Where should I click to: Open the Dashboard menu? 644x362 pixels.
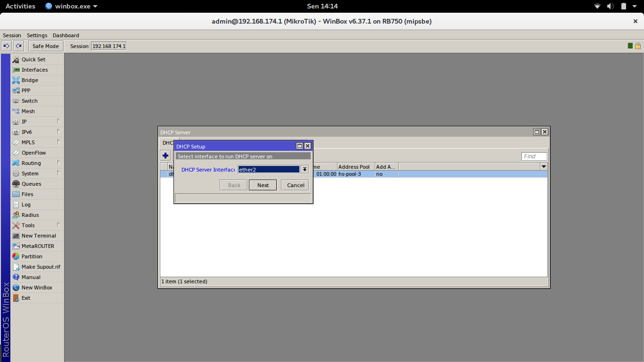pos(66,35)
